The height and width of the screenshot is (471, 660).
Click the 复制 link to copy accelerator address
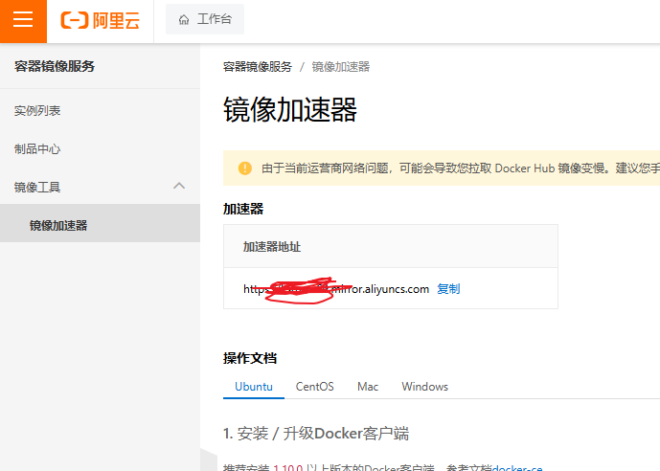click(x=448, y=289)
